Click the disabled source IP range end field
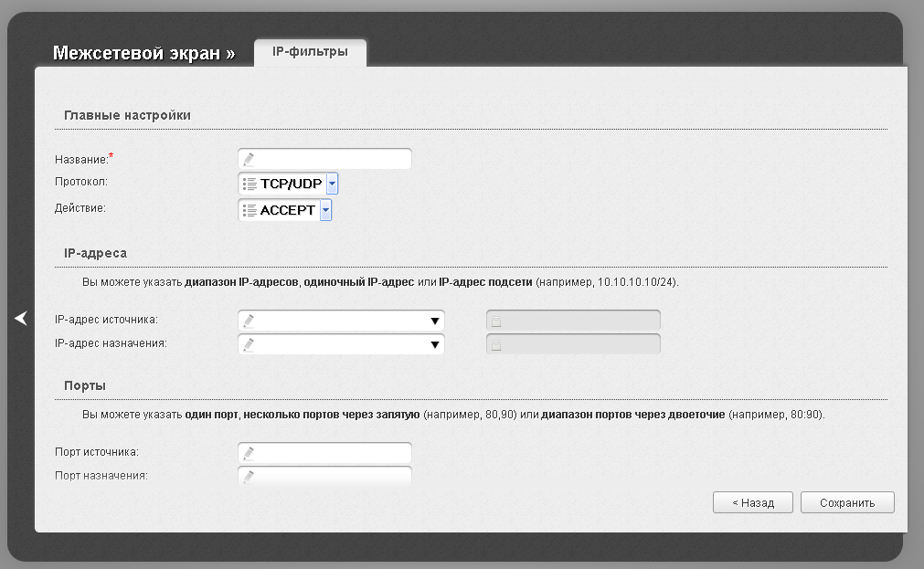Image resolution: width=924 pixels, height=569 pixels. [x=573, y=321]
